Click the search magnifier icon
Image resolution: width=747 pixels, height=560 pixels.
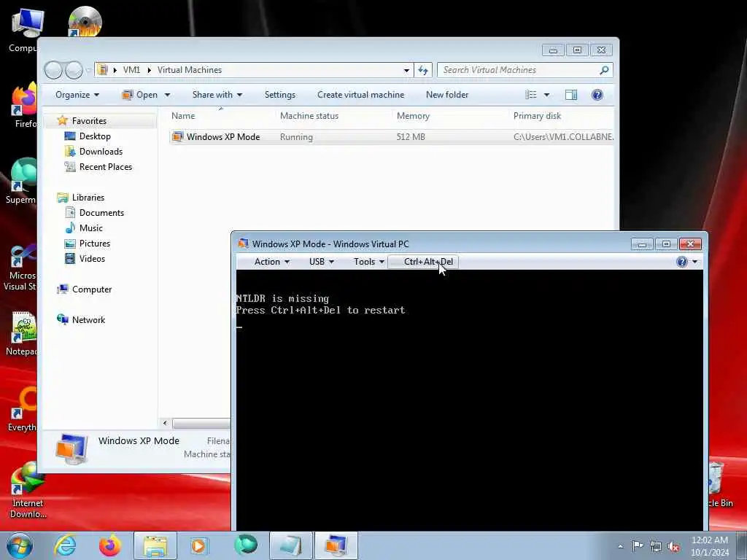click(604, 70)
